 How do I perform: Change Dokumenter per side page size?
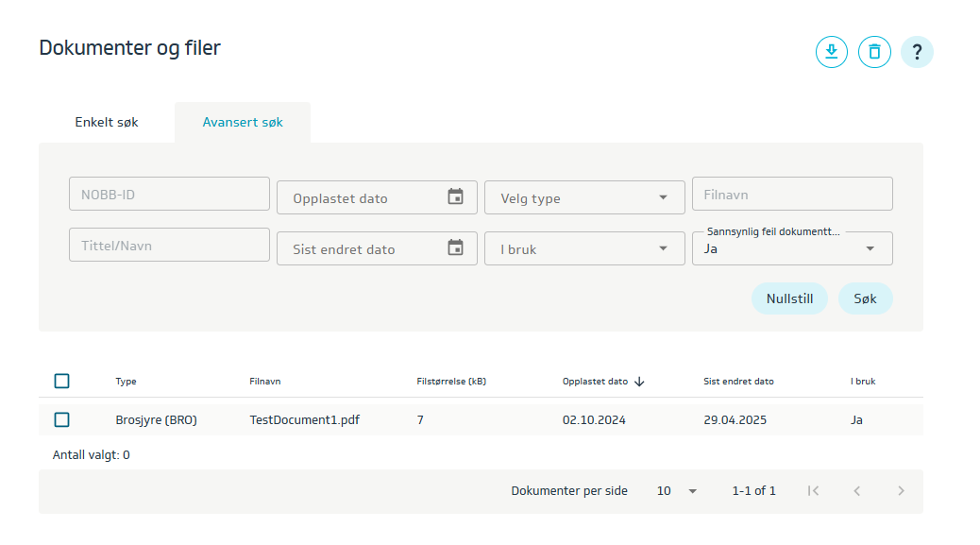(x=677, y=491)
